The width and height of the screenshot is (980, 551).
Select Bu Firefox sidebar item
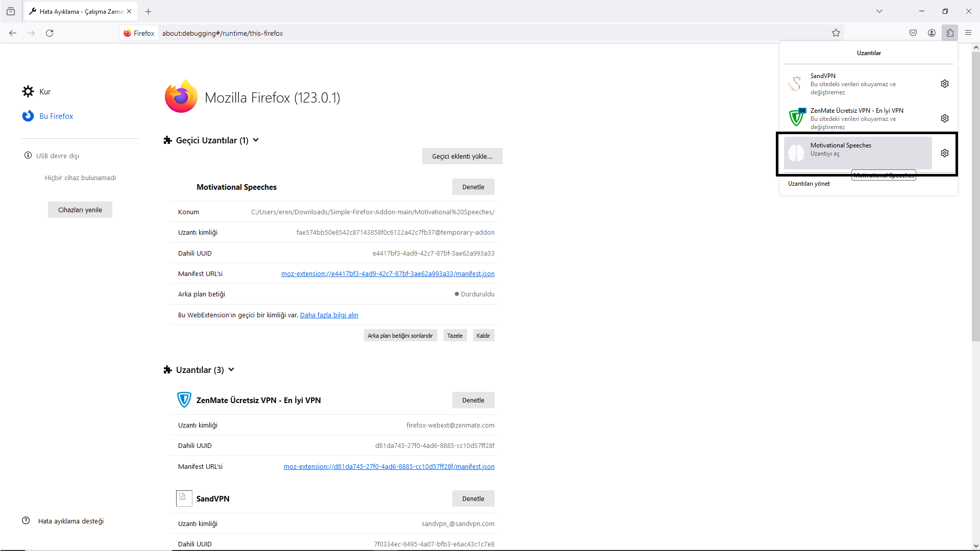click(x=56, y=116)
